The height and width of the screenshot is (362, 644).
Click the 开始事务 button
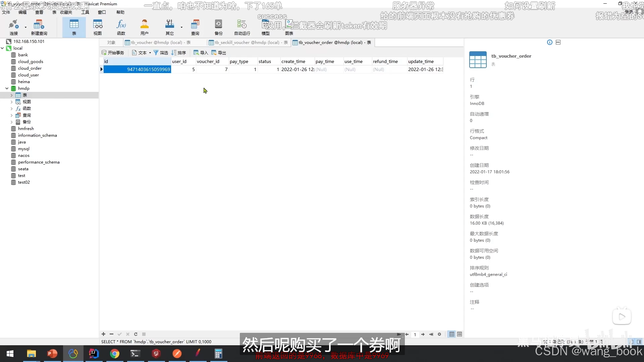pos(113,53)
